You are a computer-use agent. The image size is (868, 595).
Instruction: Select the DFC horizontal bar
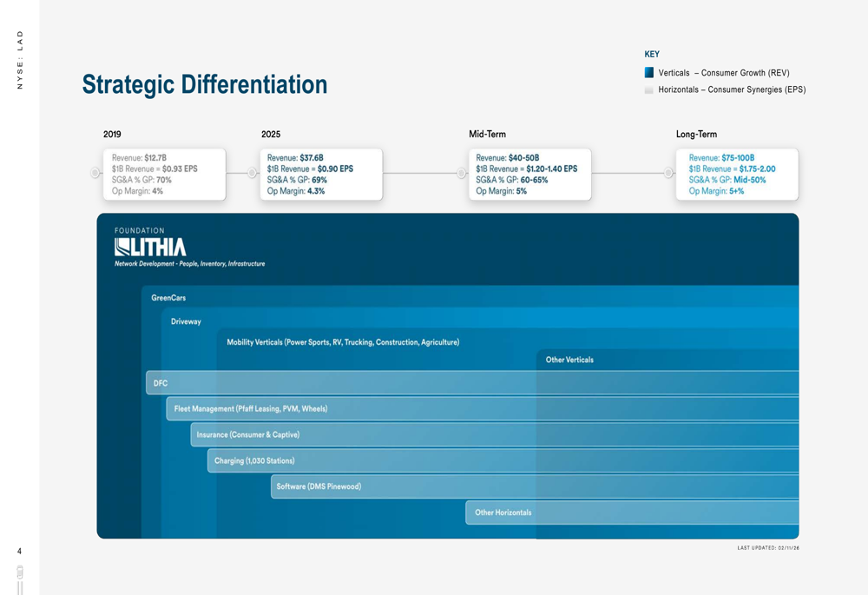tap(472, 383)
